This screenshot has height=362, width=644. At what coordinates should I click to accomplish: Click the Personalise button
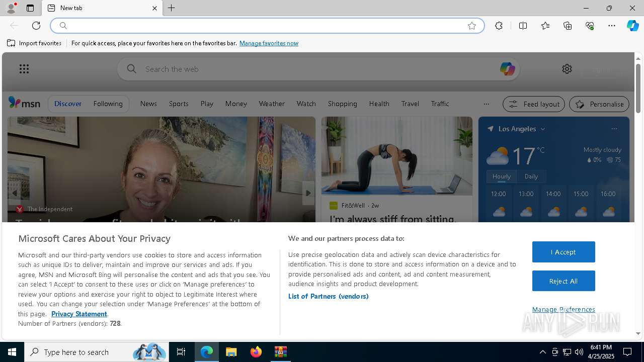[x=599, y=104]
